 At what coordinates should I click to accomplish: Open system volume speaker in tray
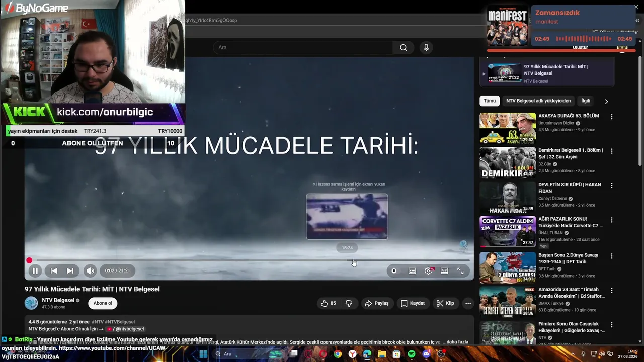tap(602, 354)
